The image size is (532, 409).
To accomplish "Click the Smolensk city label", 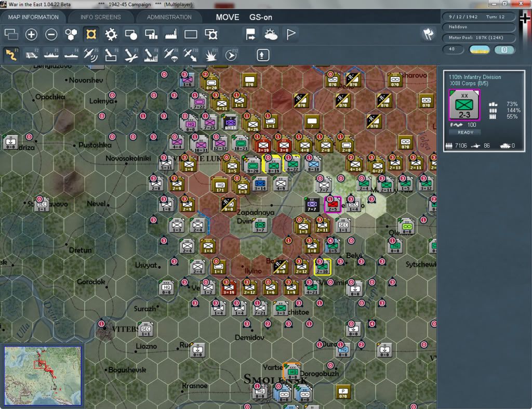I will [x=275, y=379].
